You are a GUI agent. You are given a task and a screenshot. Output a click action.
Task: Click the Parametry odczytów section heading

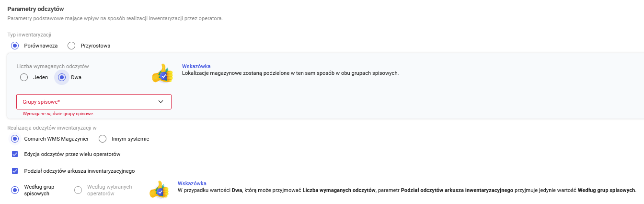(35, 9)
